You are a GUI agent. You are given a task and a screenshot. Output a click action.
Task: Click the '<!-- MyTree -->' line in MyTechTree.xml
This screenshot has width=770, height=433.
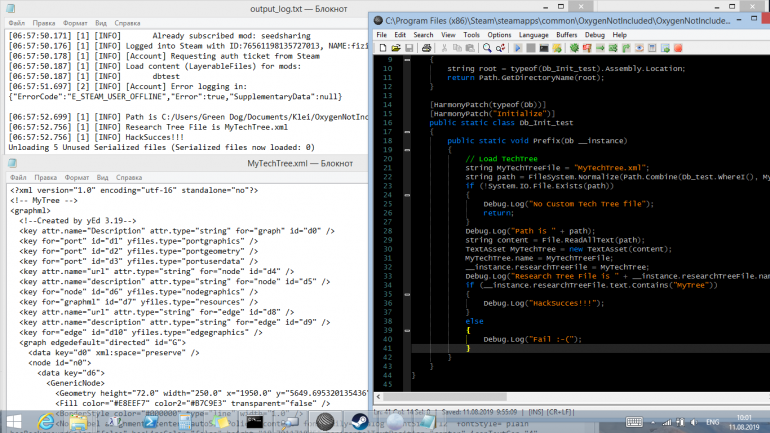pyautogui.click(x=44, y=200)
